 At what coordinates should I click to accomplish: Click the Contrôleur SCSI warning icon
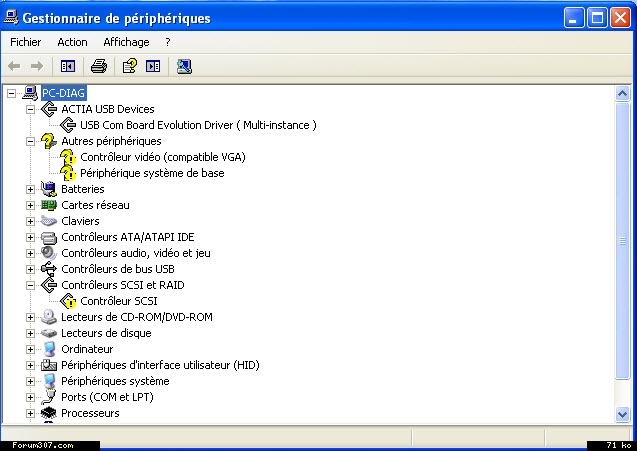click(68, 301)
